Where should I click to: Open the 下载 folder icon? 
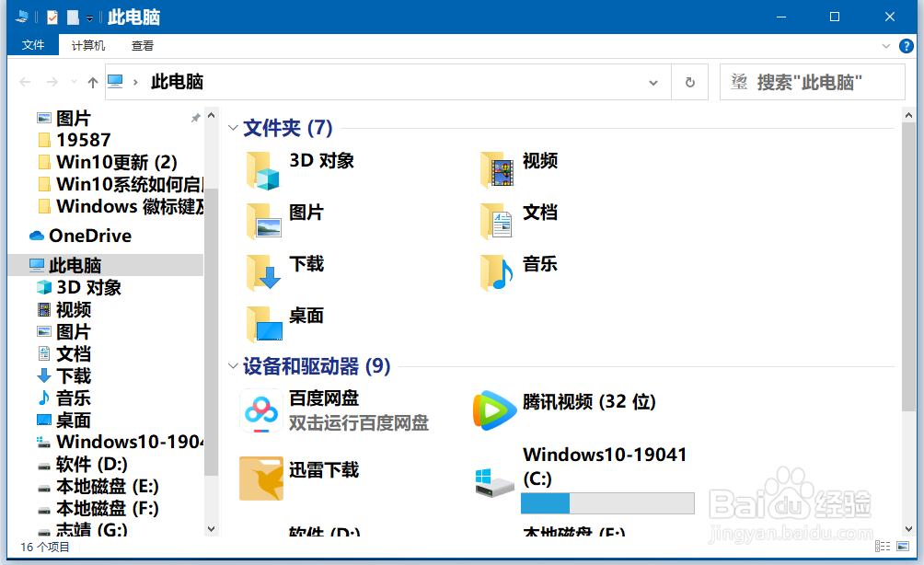coord(262,273)
